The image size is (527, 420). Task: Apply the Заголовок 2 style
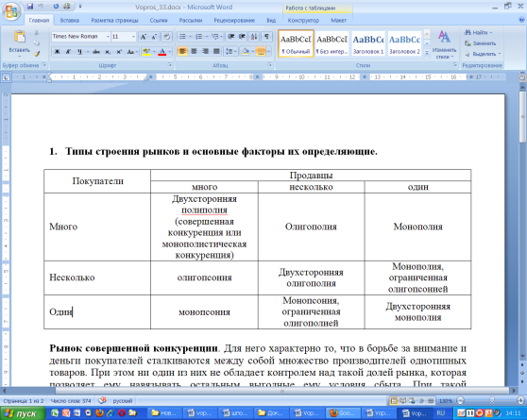pos(404,43)
